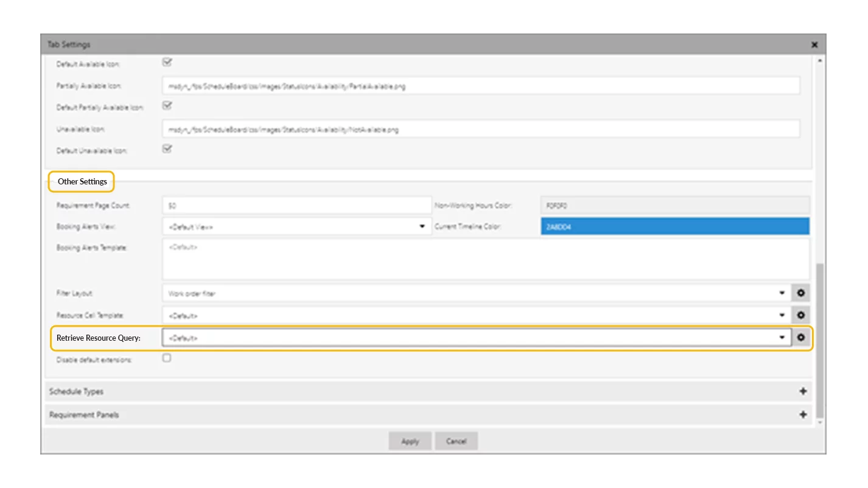
Task: Edit the Partially Available Icon path field
Action: tap(481, 86)
